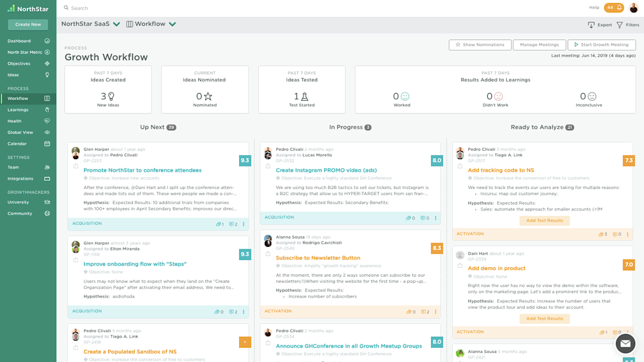The height and width of the screenshot is (362, 644).
Task: Open attachments on Promote NorthStar card
Action: [219, 224]
